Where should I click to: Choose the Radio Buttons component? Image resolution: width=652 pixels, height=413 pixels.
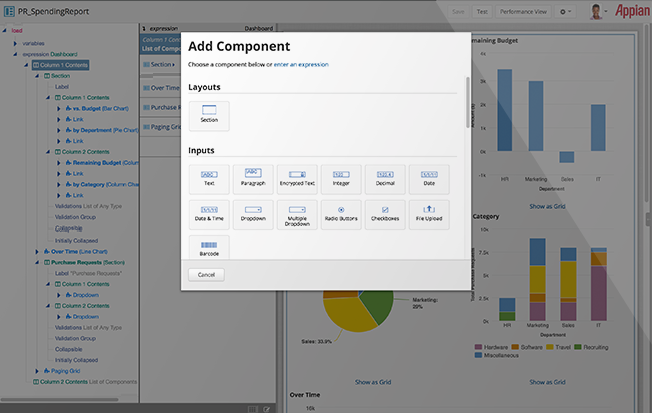tap(341, 215)
